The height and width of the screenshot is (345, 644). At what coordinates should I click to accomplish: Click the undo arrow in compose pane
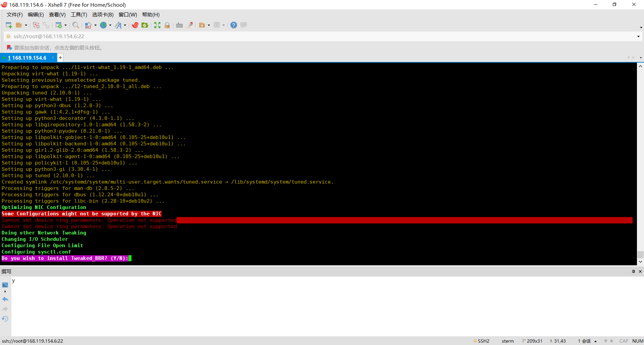[x=5, y=299]
